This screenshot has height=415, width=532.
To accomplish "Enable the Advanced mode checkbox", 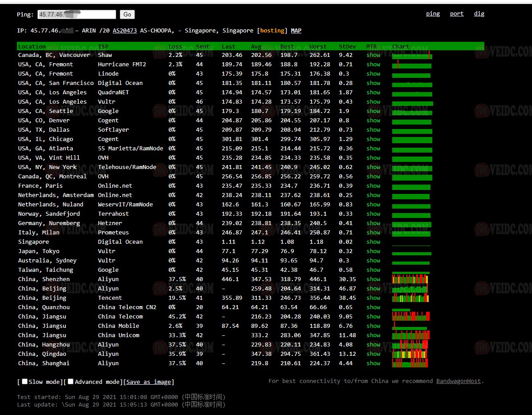I will pos(71,382).
